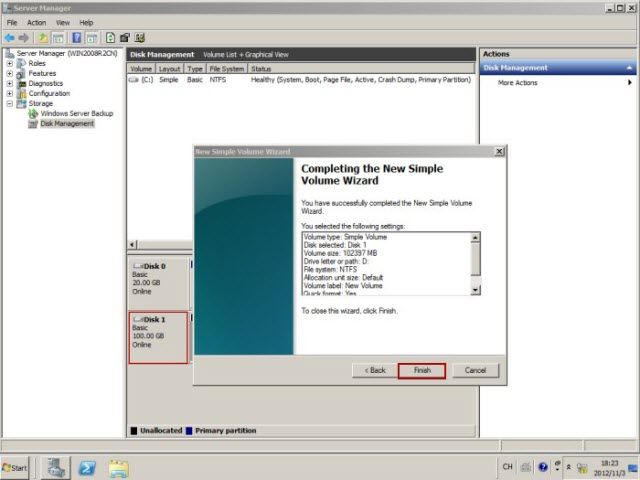Click the last toolbar icon with green check
The width and height of the screenshot is (640, 480).
click(x=140, y=38)
